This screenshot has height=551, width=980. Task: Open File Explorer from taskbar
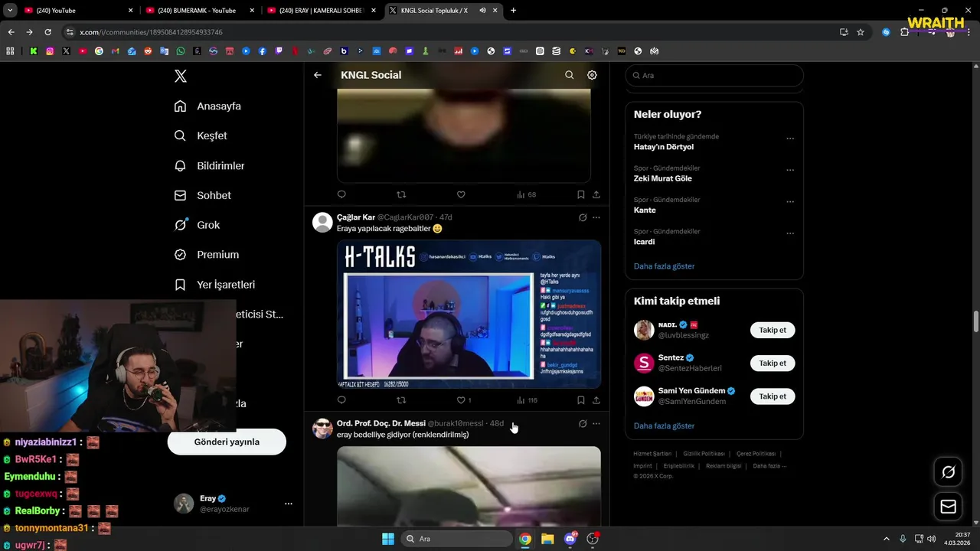[x=547, y=539]
